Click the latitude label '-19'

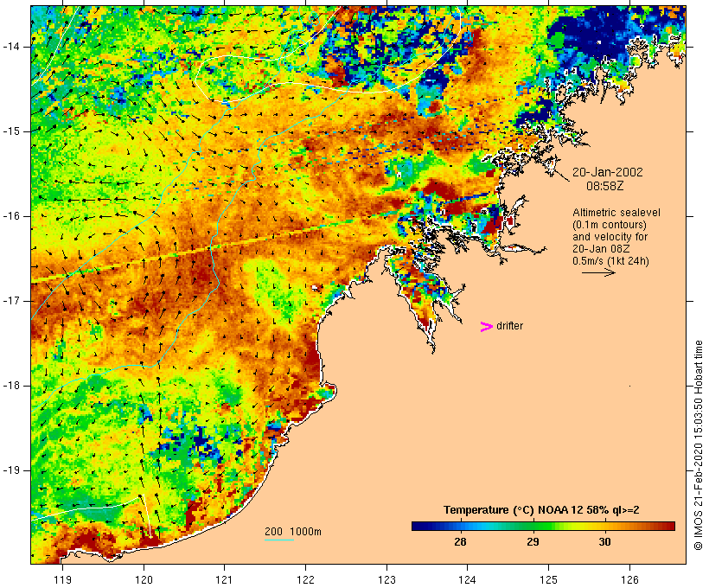tap(11, 470)
